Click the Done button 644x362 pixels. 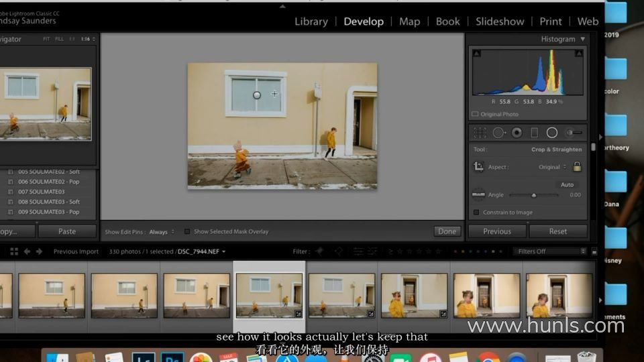(447, 231)
